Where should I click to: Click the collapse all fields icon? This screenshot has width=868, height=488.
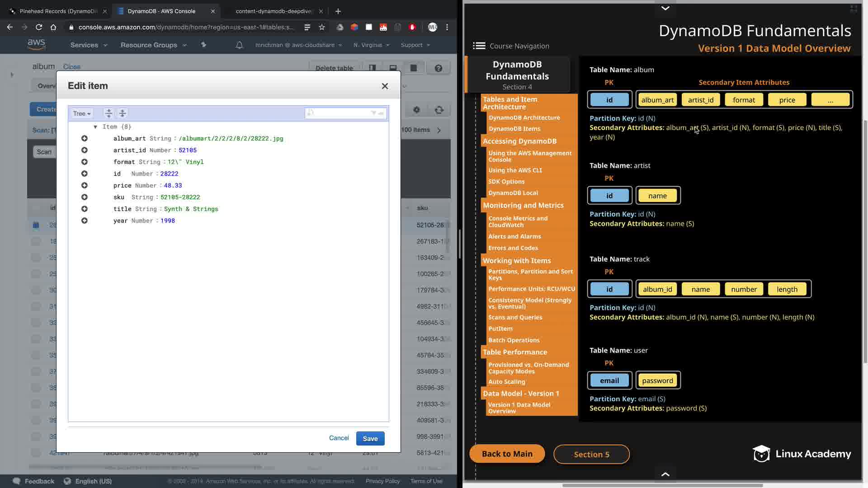click(122, 113)
